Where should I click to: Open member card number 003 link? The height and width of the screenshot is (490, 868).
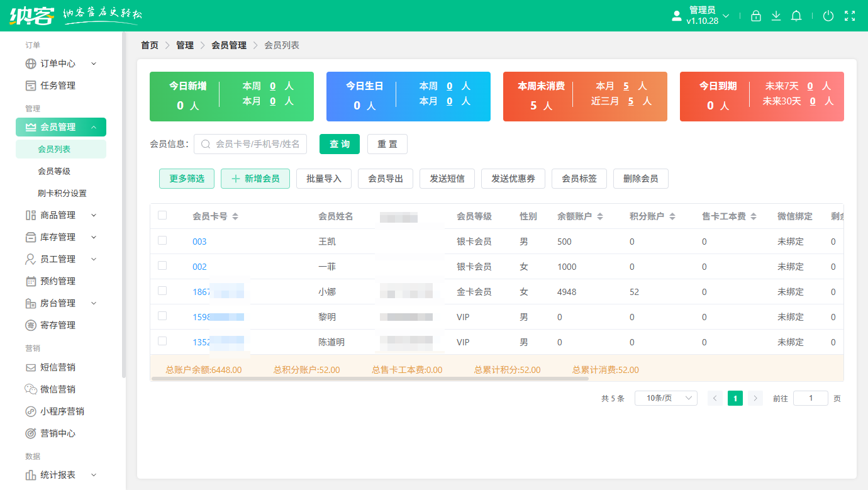[199, 242]
